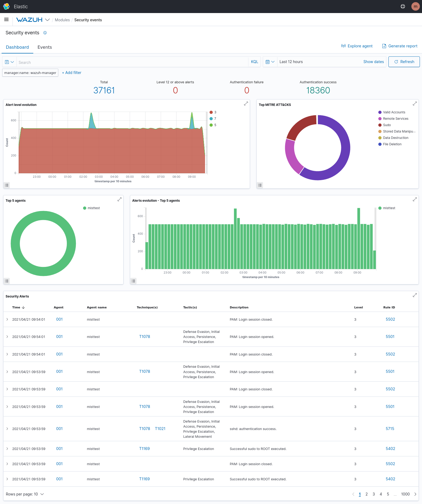Sort by the Time column arrow

point(23,307)
